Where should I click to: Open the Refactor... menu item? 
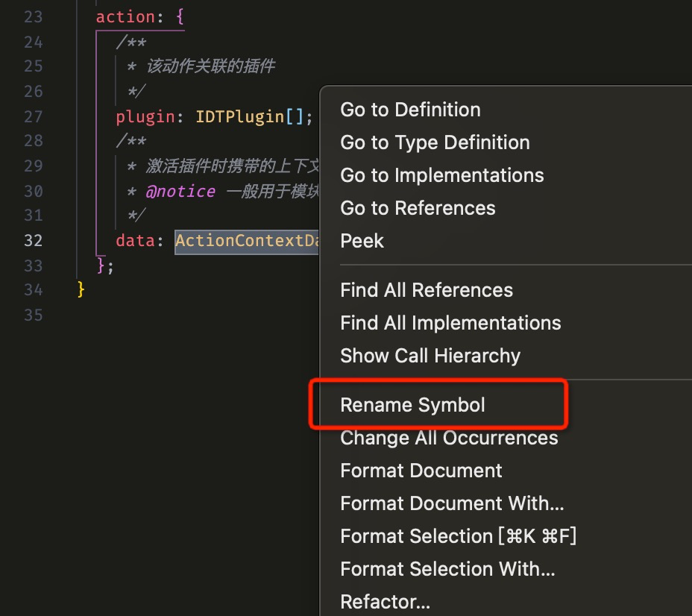tap(385, 601)
